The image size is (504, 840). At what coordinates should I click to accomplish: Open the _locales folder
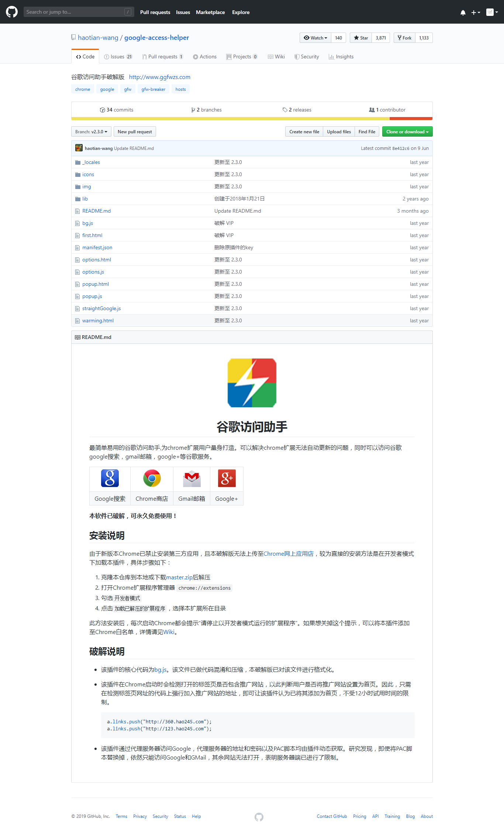(91, 162)
